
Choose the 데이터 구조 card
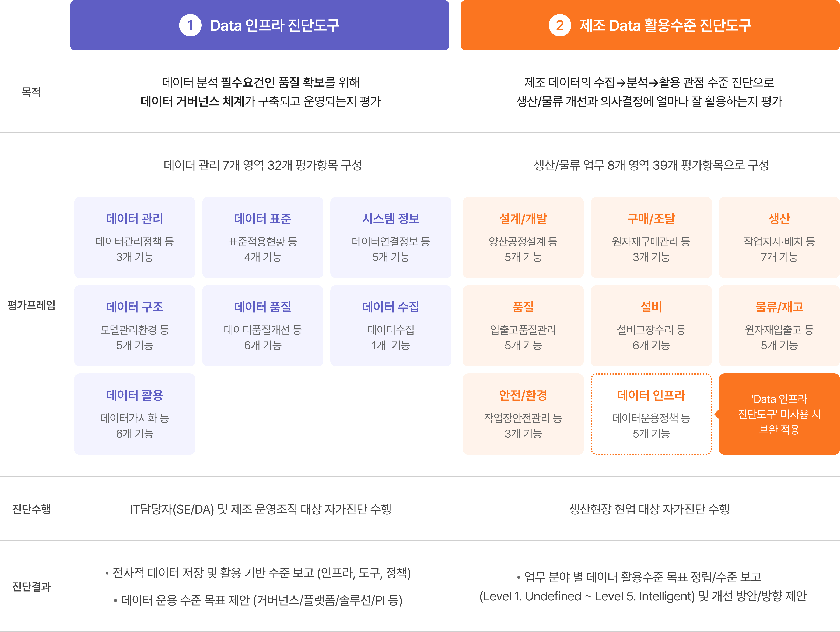pos(134,325)
